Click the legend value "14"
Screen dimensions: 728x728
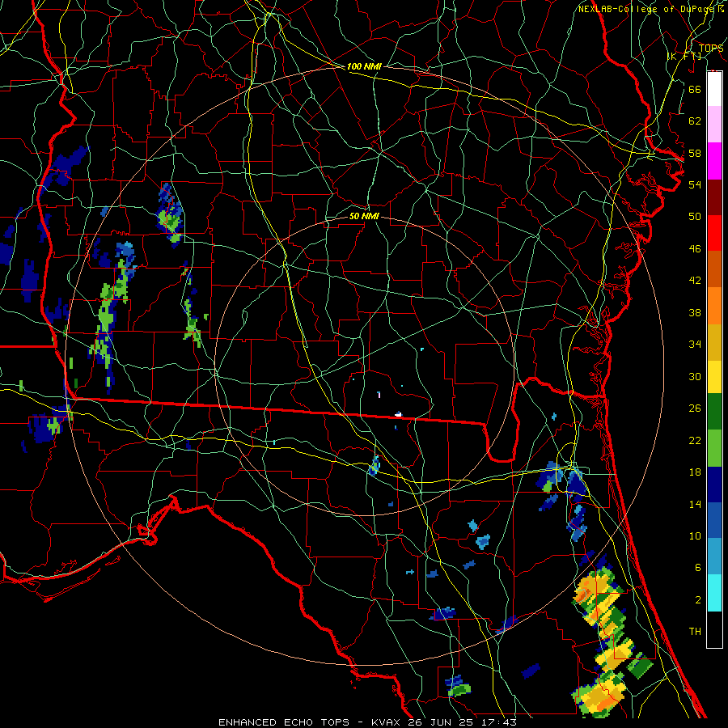(x=695, y=504)
